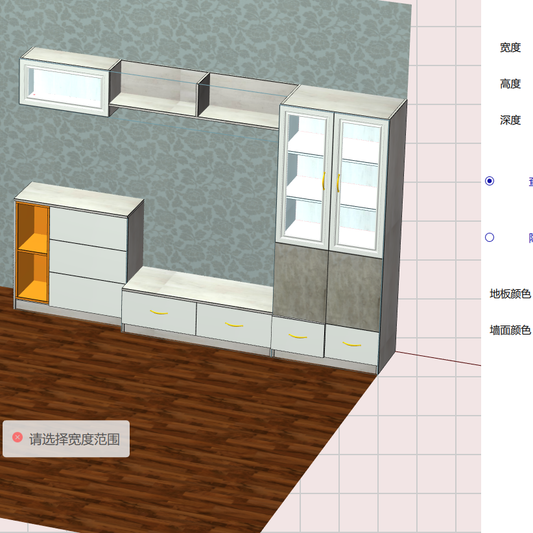533x533 pixels.
Task: Select the open wall shelf next to the tall cabinet
Action: point(243,101)
